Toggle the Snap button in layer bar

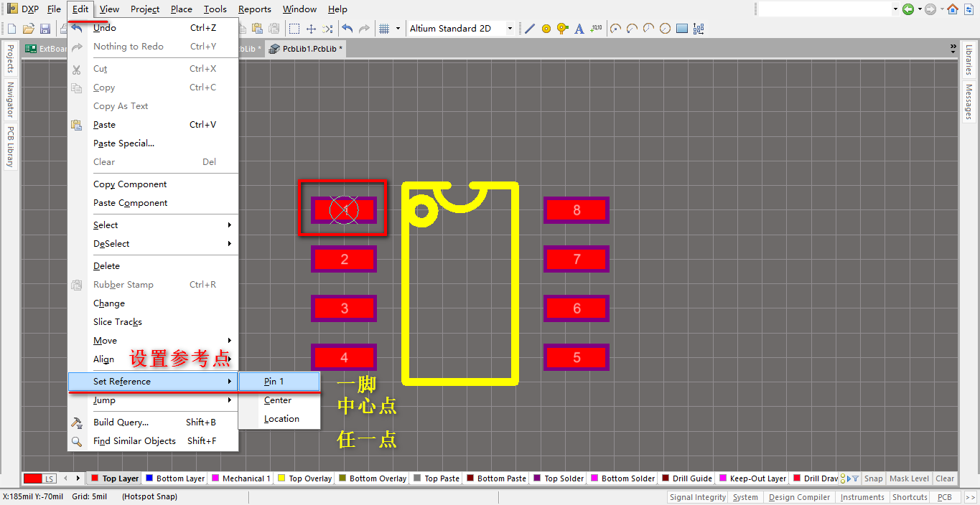pos(873,478)
